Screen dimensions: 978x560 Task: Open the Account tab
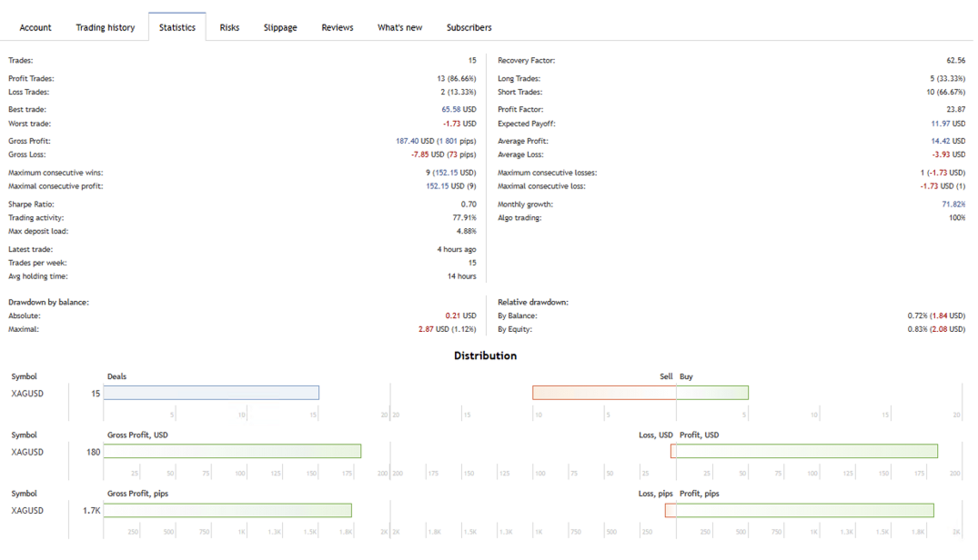tap(35, 27)
